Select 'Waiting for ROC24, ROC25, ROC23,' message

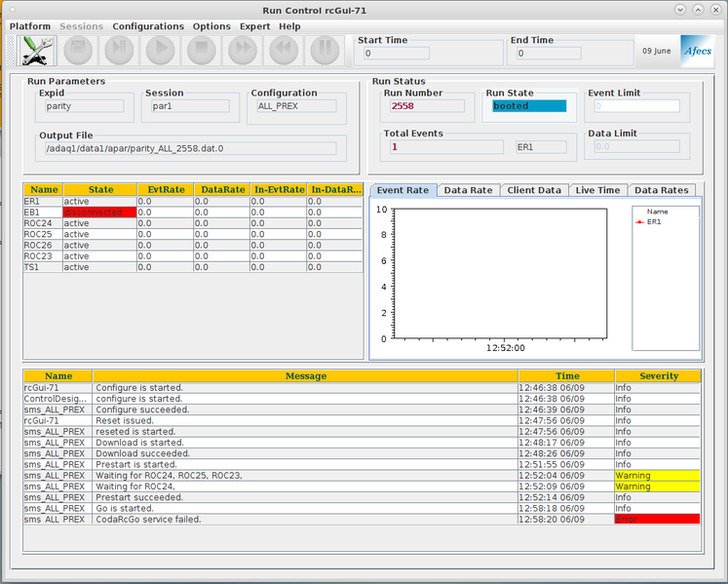coord(306,476)
